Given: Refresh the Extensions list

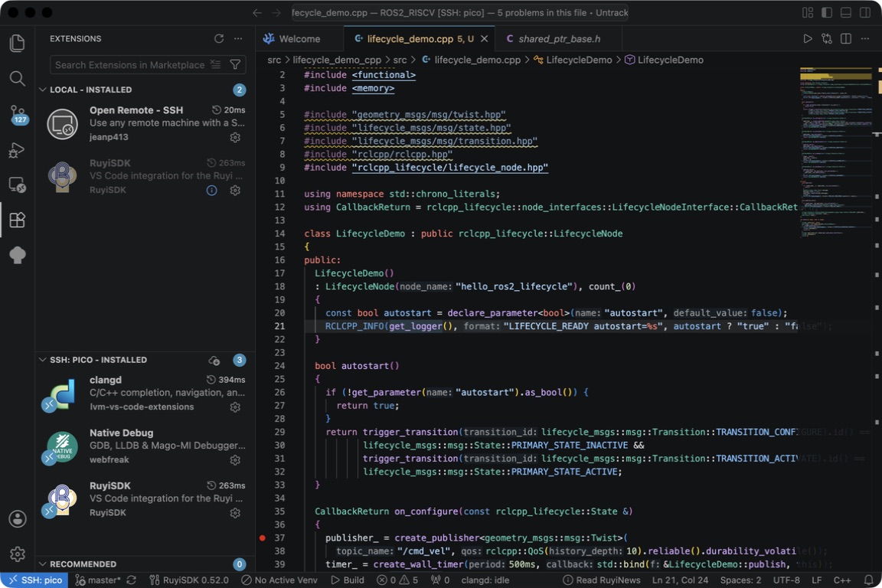Looking at the screenshot, I should pyautogui.click(x=219, y=39).
